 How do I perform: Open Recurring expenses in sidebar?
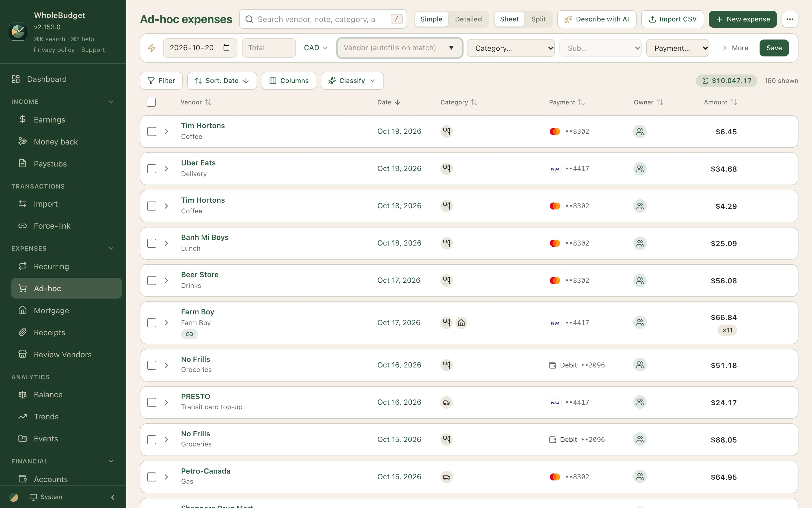tap(67, 266)
